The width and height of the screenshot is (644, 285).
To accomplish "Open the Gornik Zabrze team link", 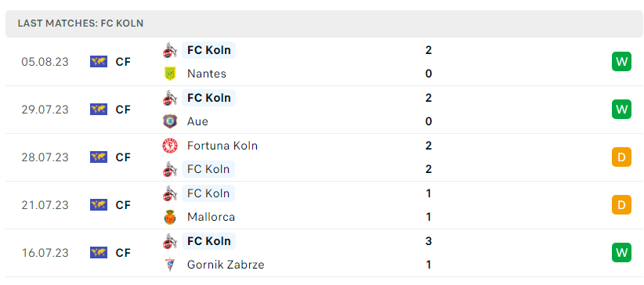I will (x=226, y=265).
